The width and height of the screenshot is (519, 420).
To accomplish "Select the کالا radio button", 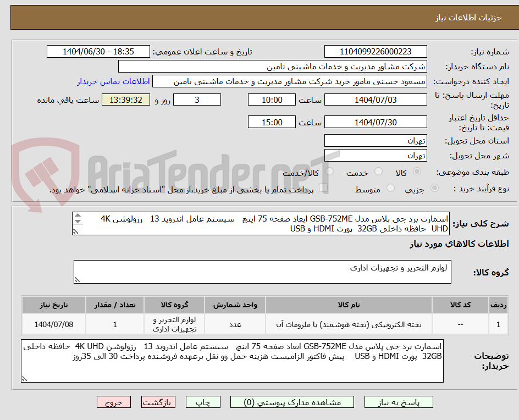I will 417,172.
